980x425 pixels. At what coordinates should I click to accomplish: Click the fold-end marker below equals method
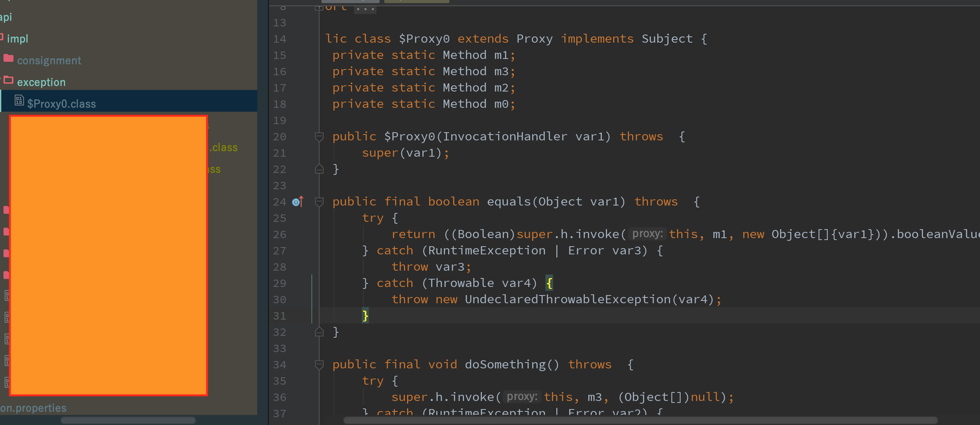pyautogui.click(x=319, y=332)
